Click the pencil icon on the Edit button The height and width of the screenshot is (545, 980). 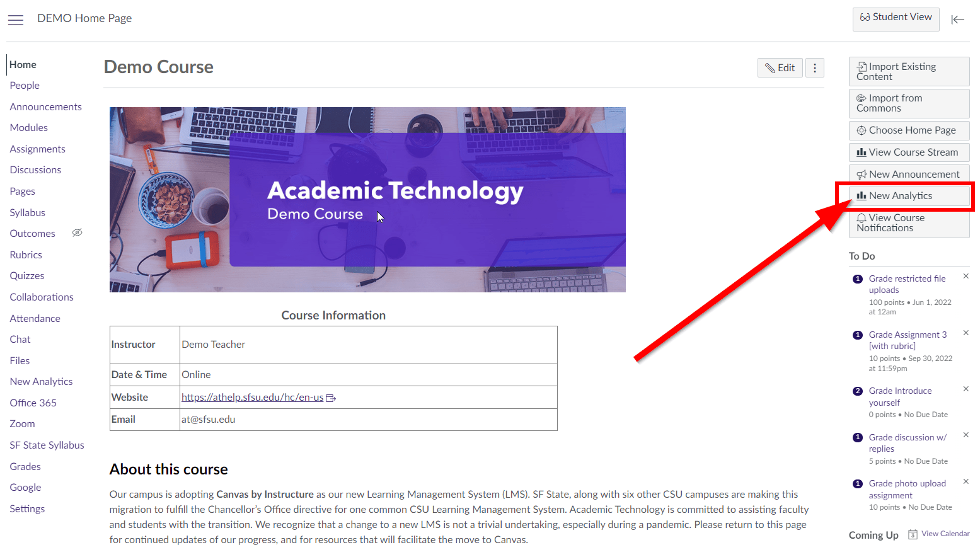pos(771,67)
